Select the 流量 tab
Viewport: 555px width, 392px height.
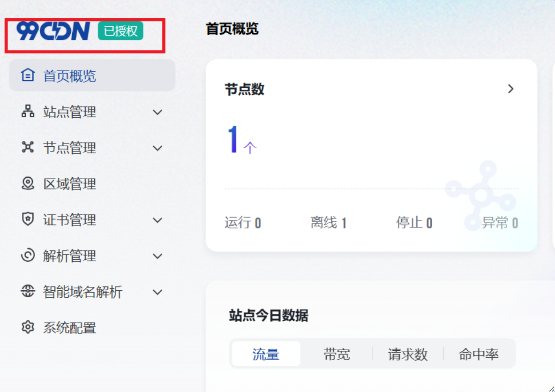pos(266,354)
